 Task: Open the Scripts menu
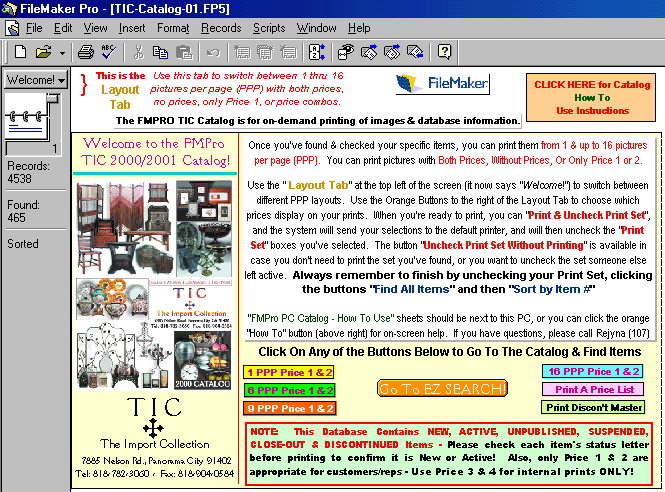(269, 28)
